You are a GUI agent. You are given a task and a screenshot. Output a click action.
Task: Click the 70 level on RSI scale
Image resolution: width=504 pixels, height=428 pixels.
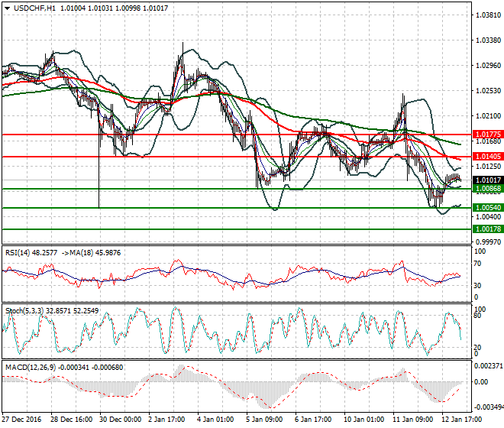click(x=479, y=264)
